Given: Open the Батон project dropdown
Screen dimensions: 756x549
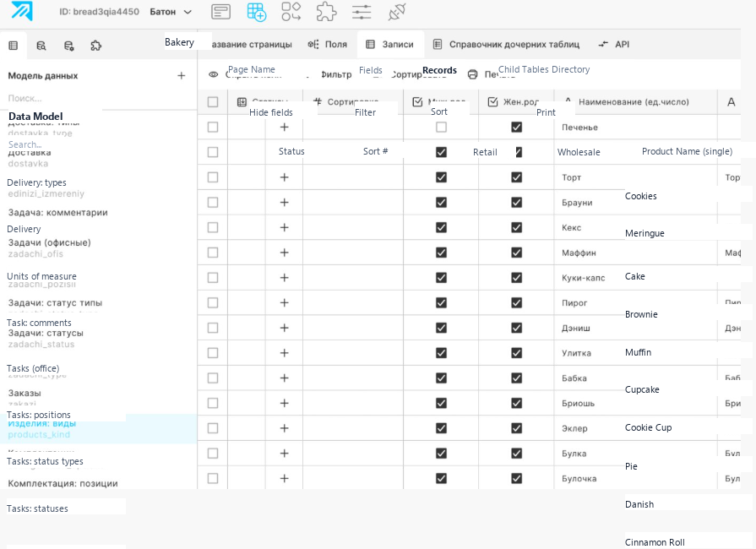Looking at the screenshot, I should (x=171, y=12).
